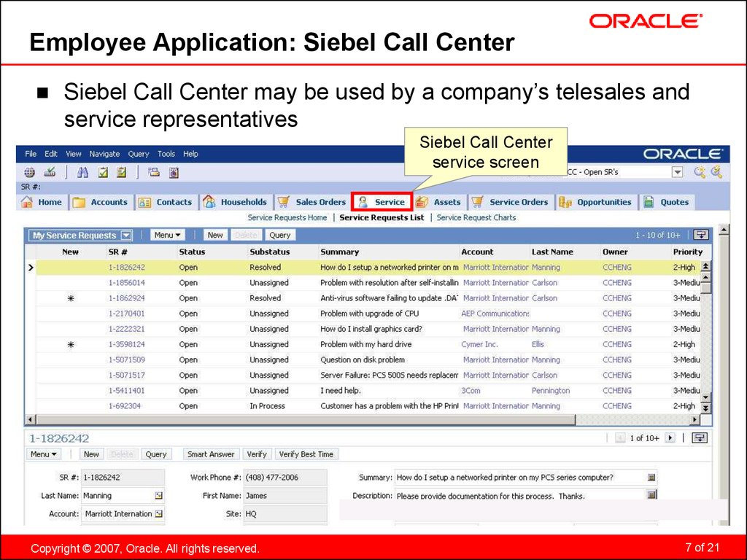Click the box icon on Assets tab

point(422,202)
